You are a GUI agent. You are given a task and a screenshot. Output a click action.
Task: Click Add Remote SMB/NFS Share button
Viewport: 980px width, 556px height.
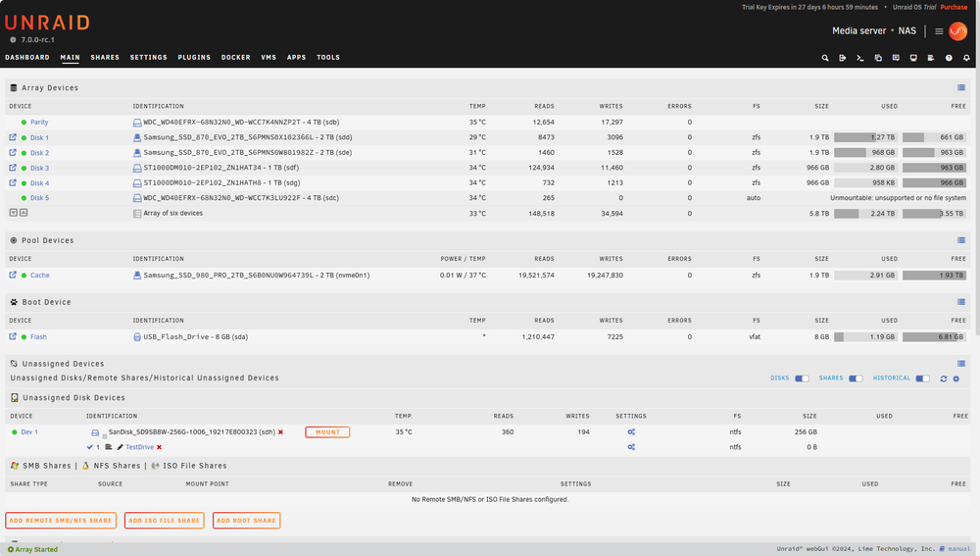pos(61,521)
